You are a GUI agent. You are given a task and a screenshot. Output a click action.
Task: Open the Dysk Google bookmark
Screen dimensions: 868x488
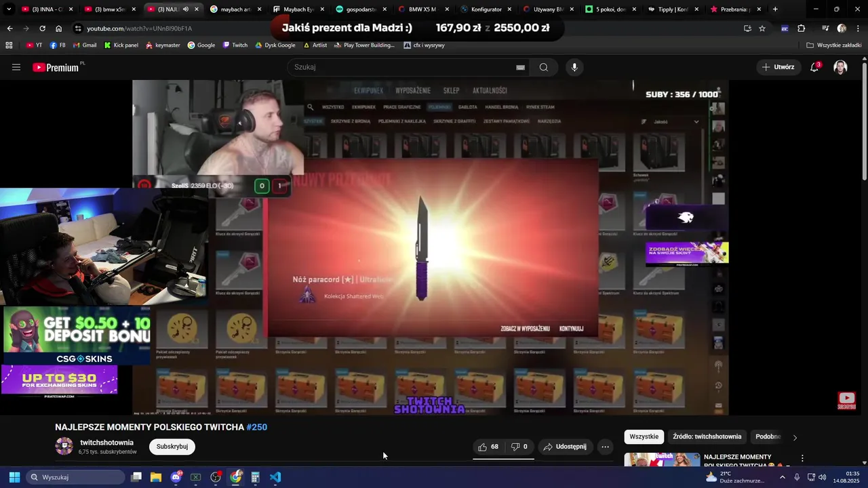click(275, 45)
